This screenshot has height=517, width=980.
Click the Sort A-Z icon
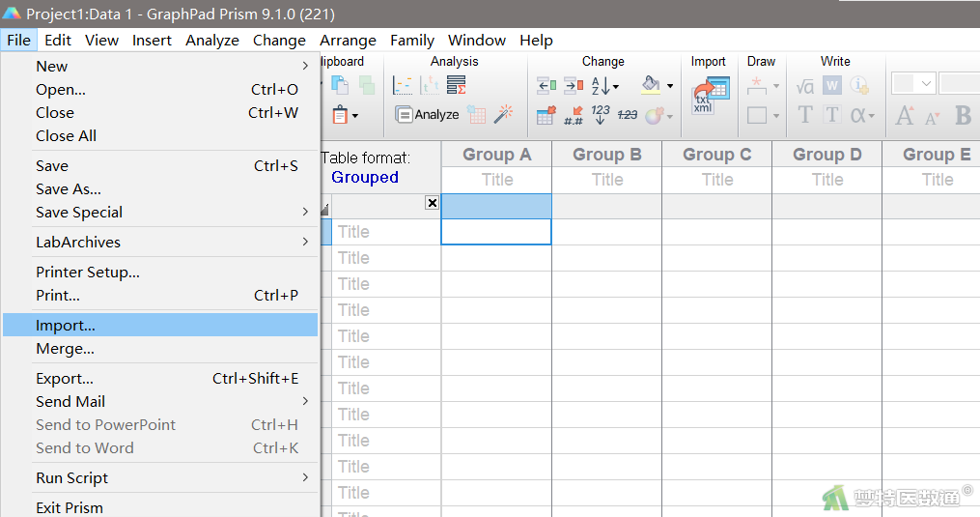click(x=600, y=86)
